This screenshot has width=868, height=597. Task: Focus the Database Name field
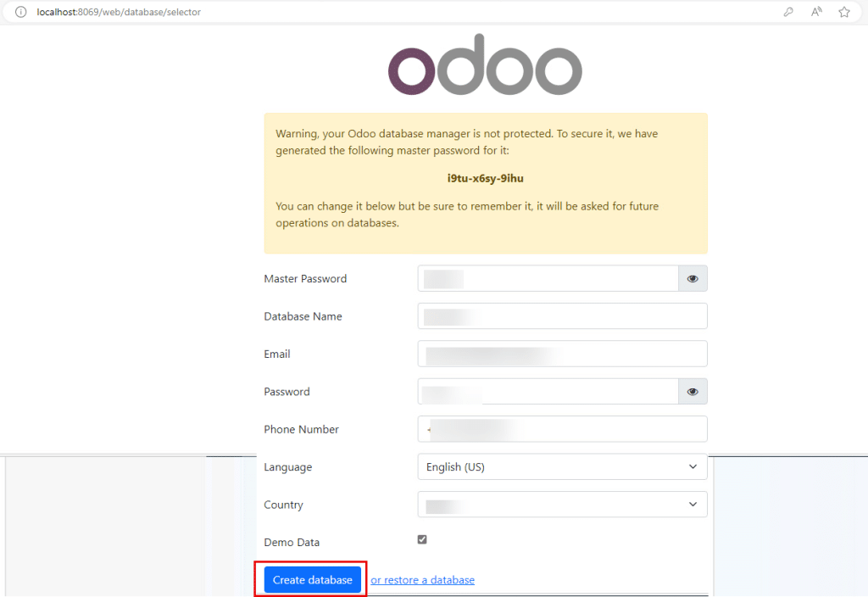pos(562,315)
